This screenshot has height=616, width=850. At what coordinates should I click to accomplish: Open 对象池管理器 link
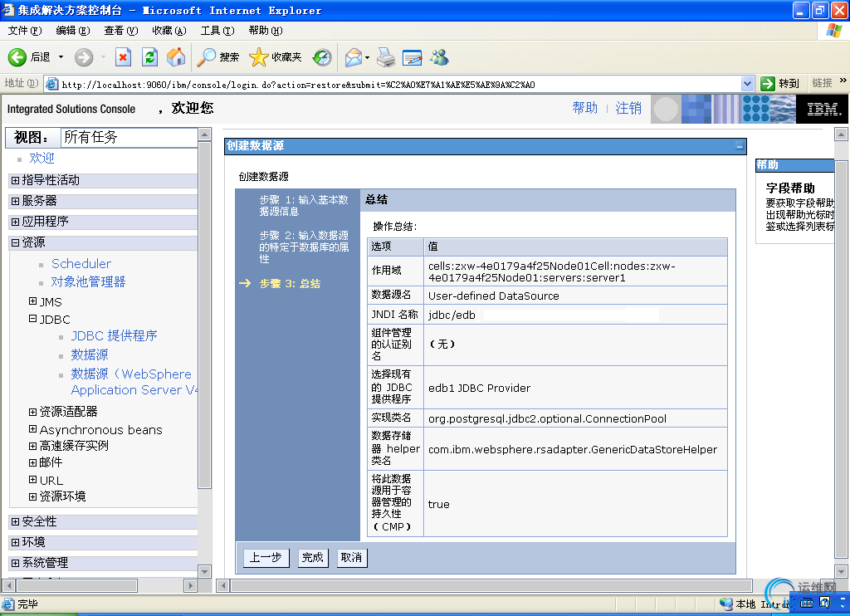(88, 281)
